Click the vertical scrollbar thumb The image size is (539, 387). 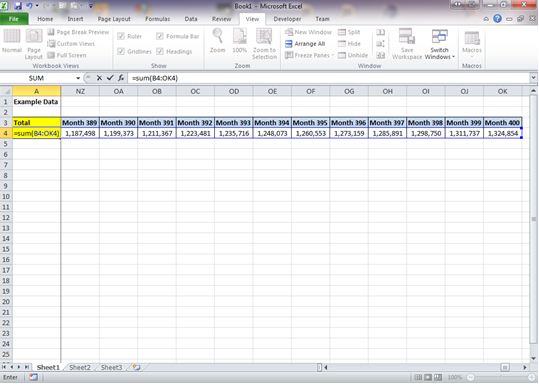534,219
